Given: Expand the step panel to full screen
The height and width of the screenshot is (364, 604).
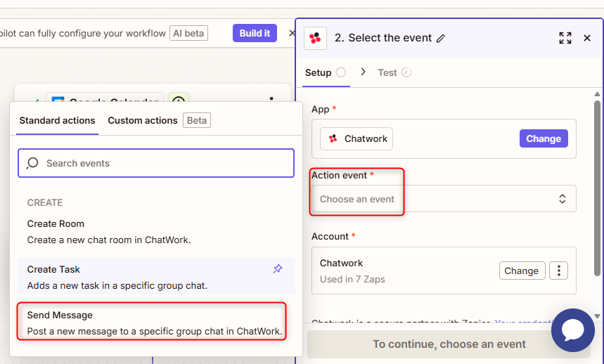Looking at the screenshot, I should (x=565, y=38).
